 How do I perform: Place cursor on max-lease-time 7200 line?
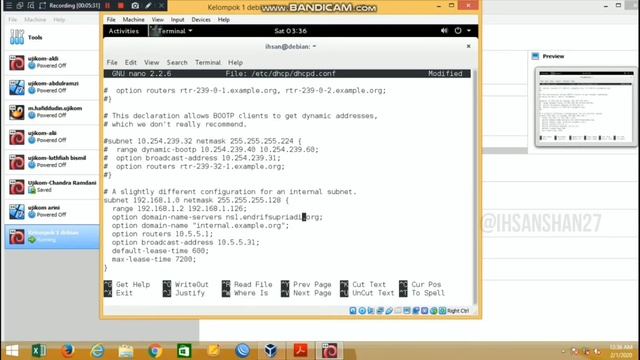click(154, 259)
